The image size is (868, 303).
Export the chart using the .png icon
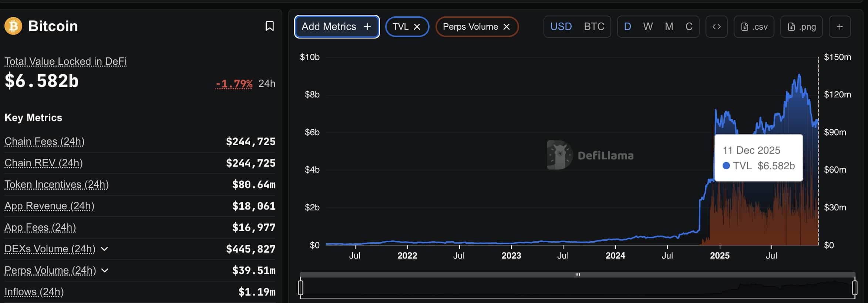(x=801, y=26)
